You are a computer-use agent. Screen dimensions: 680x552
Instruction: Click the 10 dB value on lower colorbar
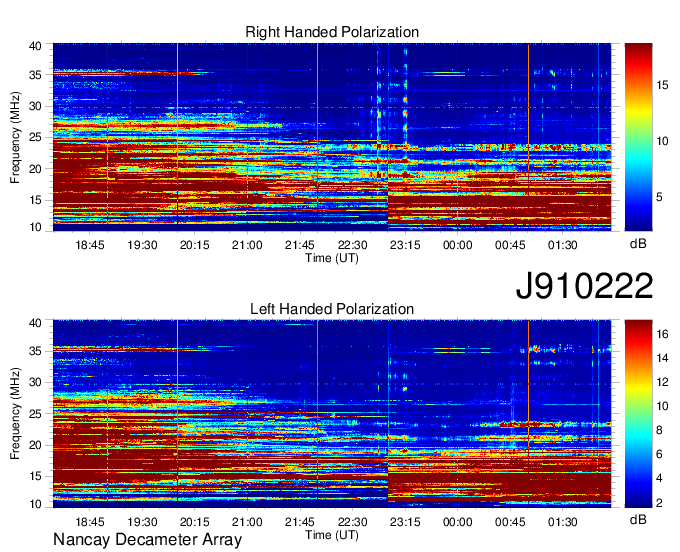coord(662,406)
